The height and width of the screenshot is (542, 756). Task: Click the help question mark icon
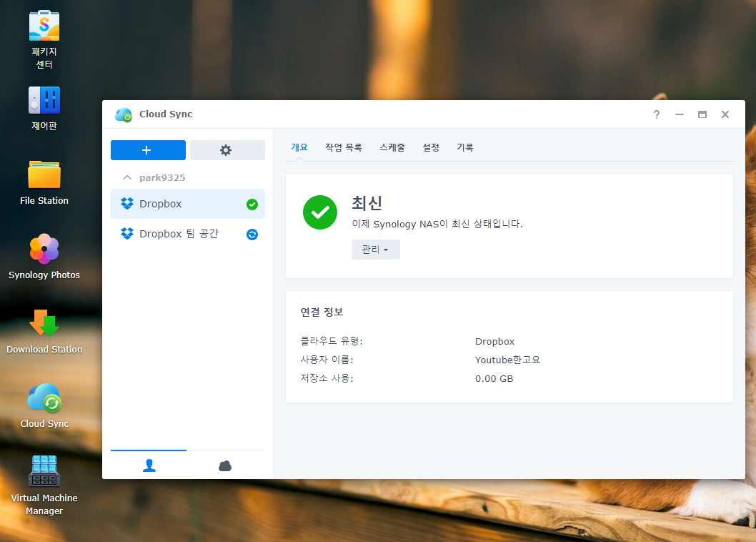657,114
